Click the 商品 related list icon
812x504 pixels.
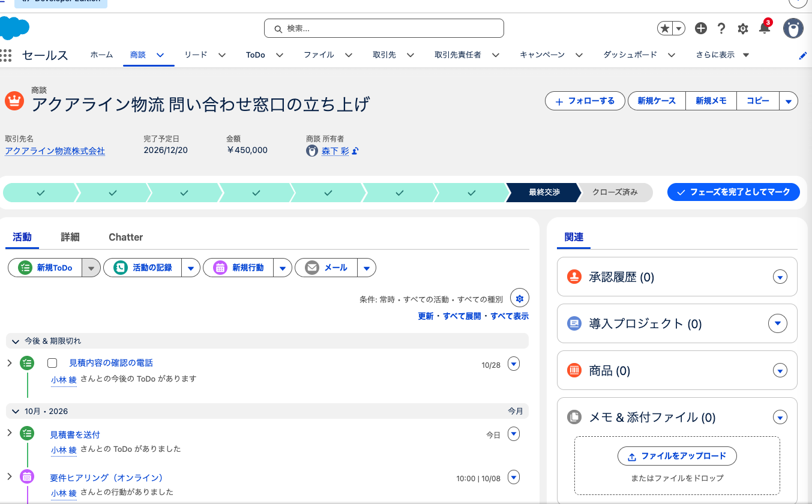(x=574, y=370)
